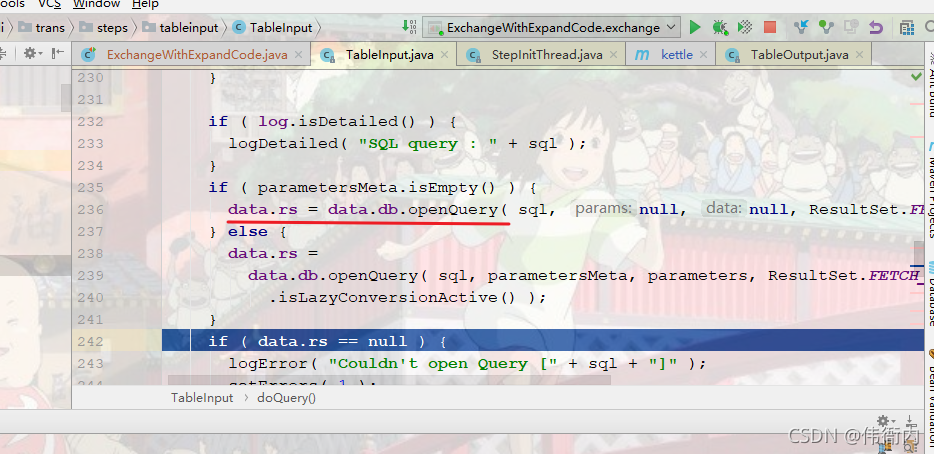This screenshot has width=934, height=454.
Task: Click line number 232 in the gutter
Action: (91, 122)
